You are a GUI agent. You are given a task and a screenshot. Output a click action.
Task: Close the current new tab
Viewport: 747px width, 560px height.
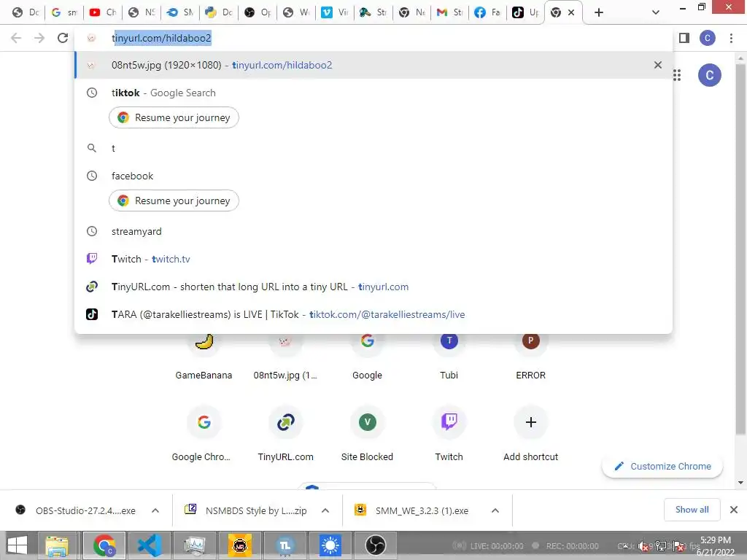[571, 12]
